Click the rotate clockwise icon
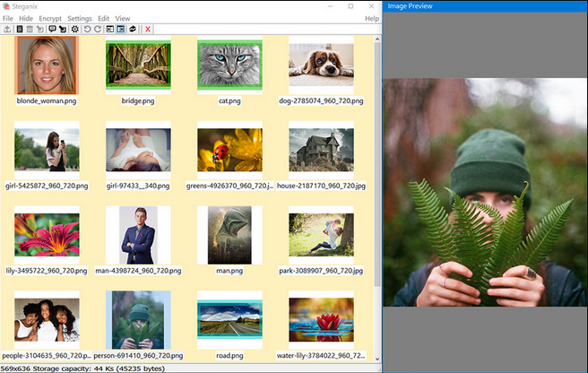The width and height of the screenshot is (588, 373). tap(98, 30)
